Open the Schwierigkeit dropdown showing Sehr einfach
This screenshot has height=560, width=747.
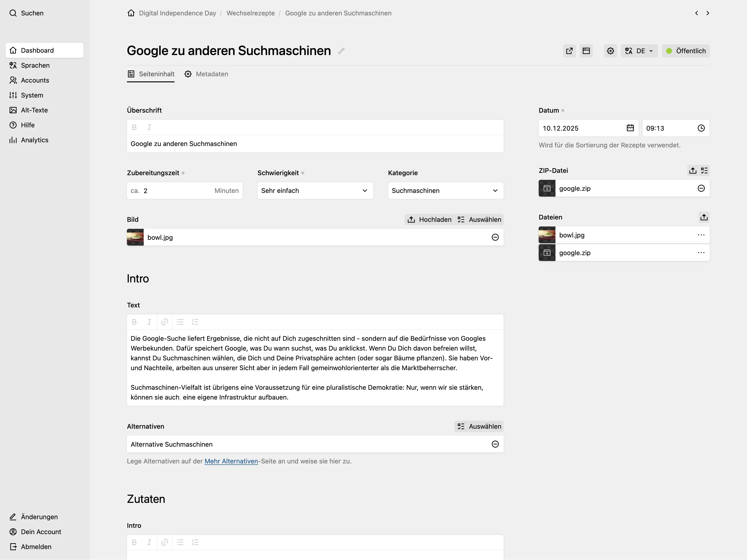(315, 190)
